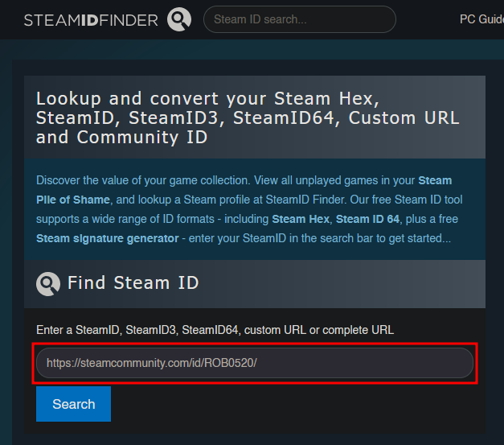504x445 pixels.
Task: Follow the Steam Hex link
Action: (301, 219)
